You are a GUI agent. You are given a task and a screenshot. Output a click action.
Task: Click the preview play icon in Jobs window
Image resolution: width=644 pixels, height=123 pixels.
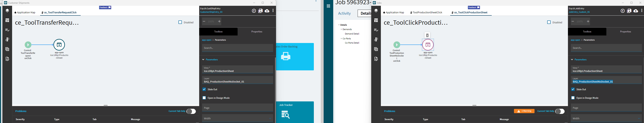tap(622, 11)
